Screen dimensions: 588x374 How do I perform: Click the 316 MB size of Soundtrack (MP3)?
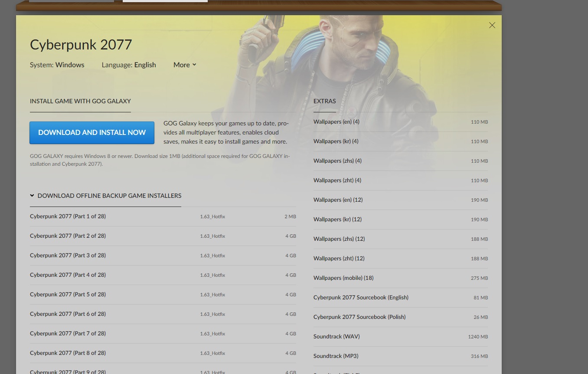click(479, 356)
